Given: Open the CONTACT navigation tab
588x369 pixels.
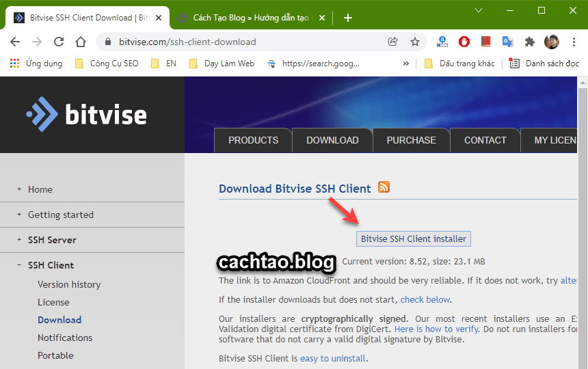Looking at the screenshot, I should tap(485, 140).
